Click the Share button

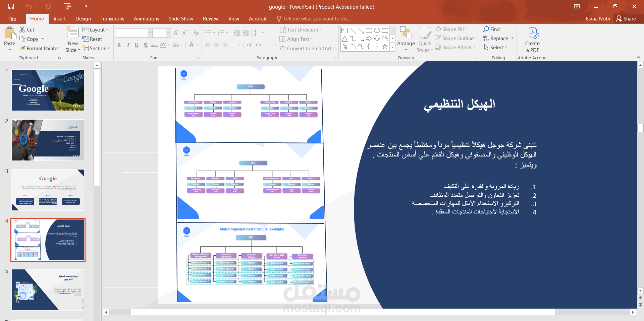[x=626, y=19]
